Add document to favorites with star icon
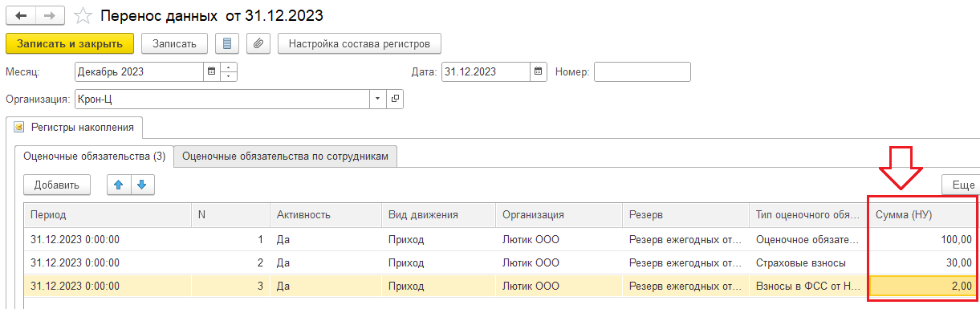Image resolution: width=980 pixels, height=309 pixels. (x=83, y=15)
